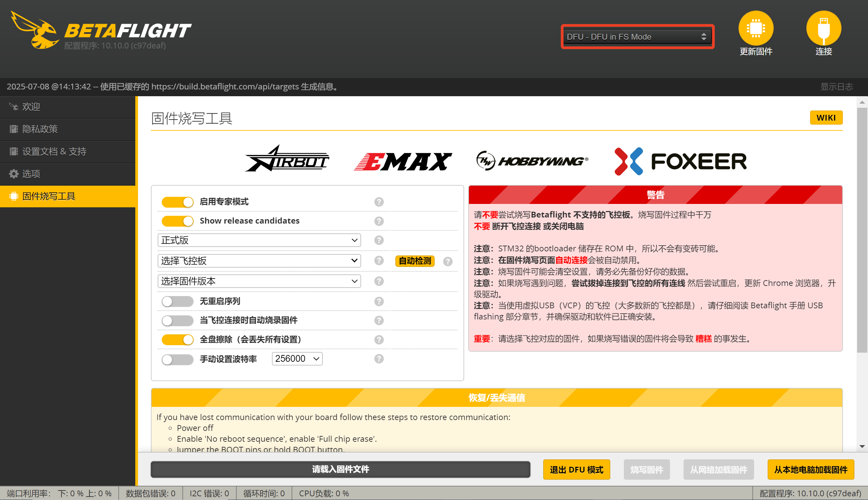The image size is (868, 500).
Task: Click the Connect (连接) USB icon
Action: [823, 28]
